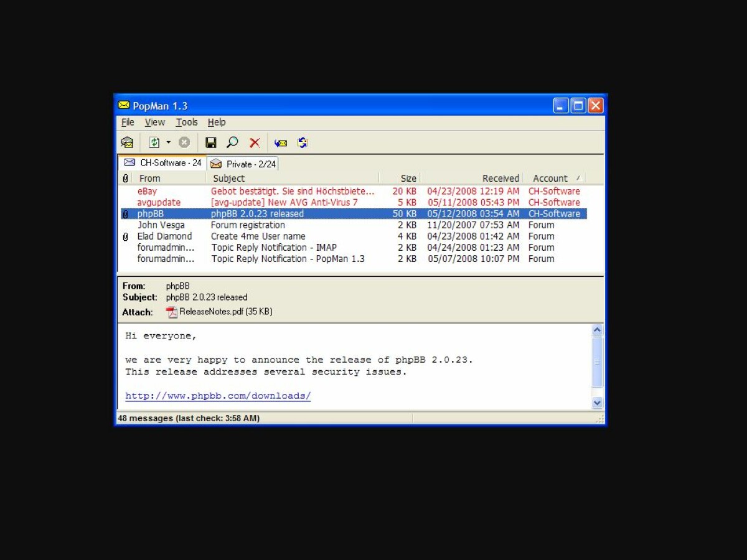Open the dropdown arrow beside check mail

168,142
